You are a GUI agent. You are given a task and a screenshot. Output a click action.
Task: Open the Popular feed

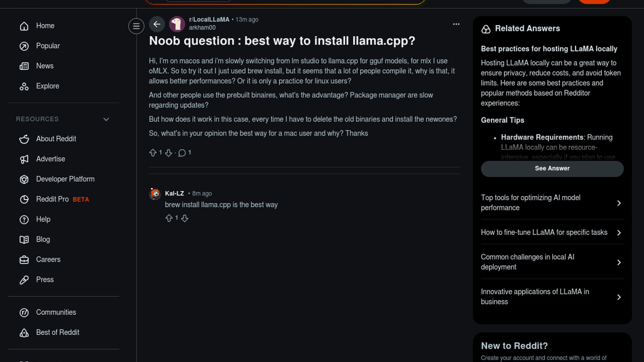pos(48,46)
